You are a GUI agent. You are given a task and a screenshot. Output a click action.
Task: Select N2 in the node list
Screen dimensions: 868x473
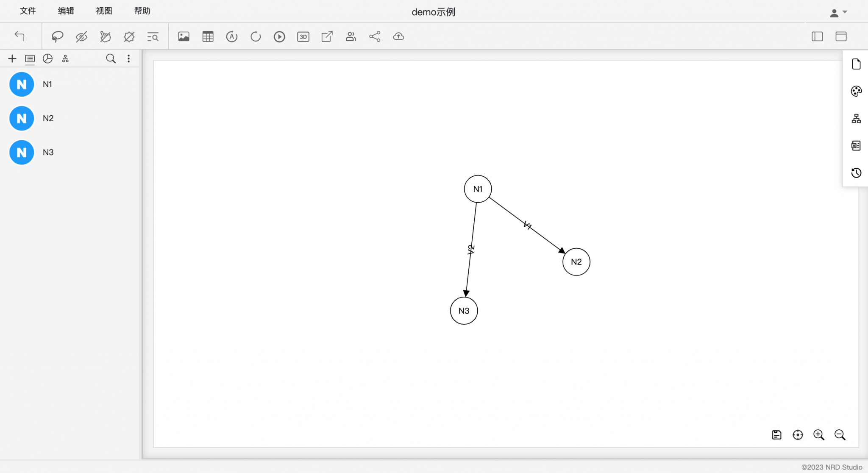pos(48,118)
